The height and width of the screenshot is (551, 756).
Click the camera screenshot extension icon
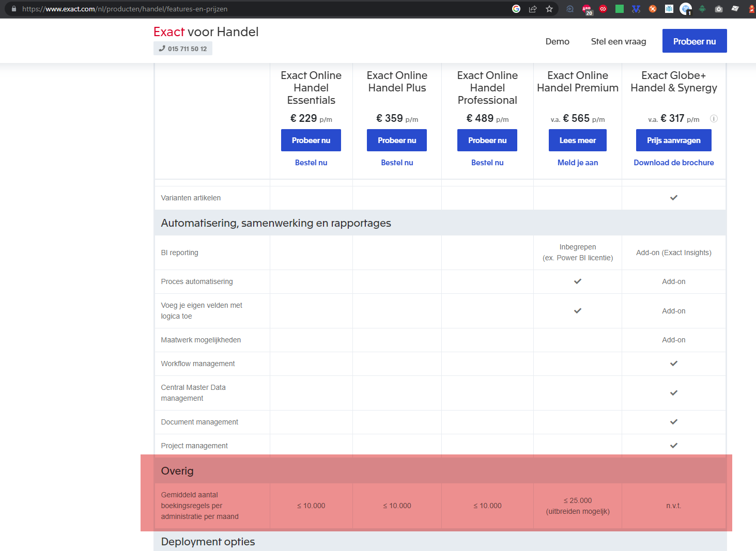click(x=719, y=9)
